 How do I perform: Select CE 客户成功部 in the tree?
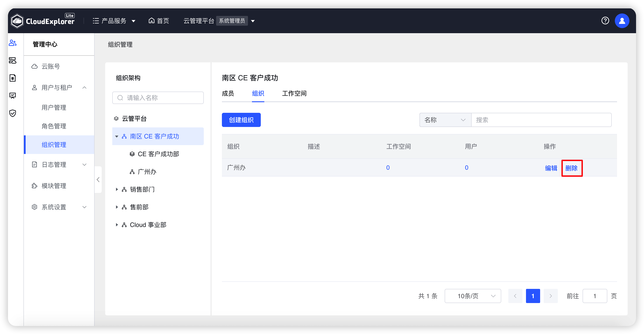point(158,154)
